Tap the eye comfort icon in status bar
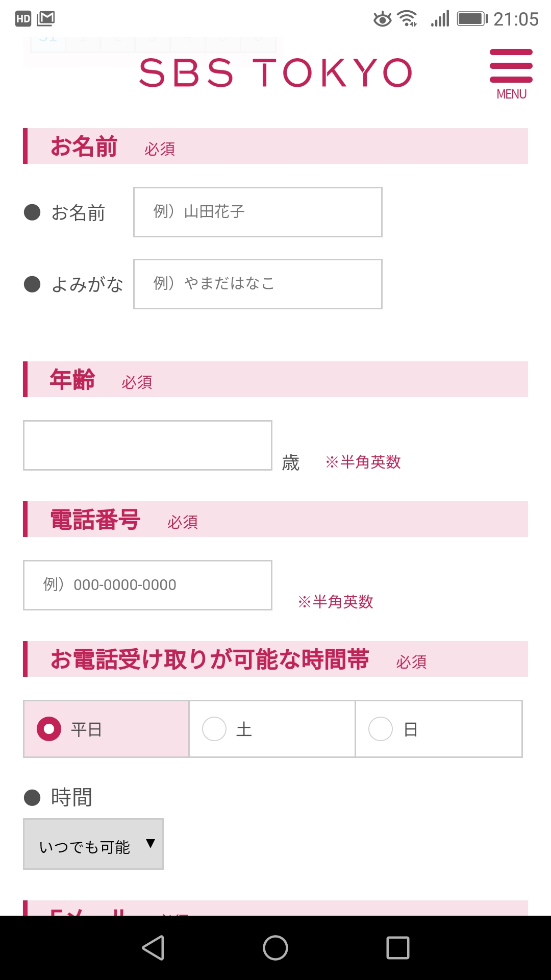This screenshot has width=551, height=980. tap(382, 19)
